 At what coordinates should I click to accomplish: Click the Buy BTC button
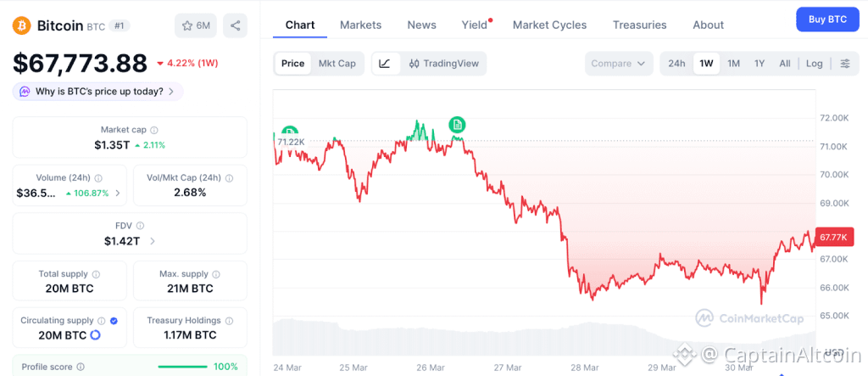pos(827,19)
